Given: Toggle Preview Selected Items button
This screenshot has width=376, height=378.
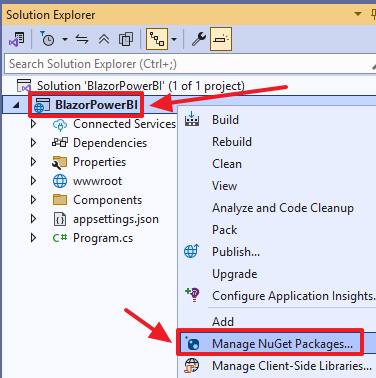Looking at the screenshot, I should point(221,39).
